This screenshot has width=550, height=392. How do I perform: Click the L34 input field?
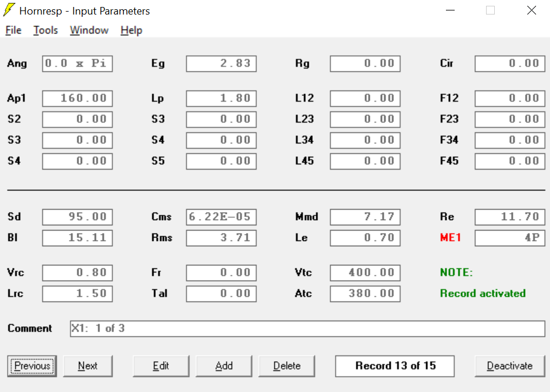coord(365,141)
